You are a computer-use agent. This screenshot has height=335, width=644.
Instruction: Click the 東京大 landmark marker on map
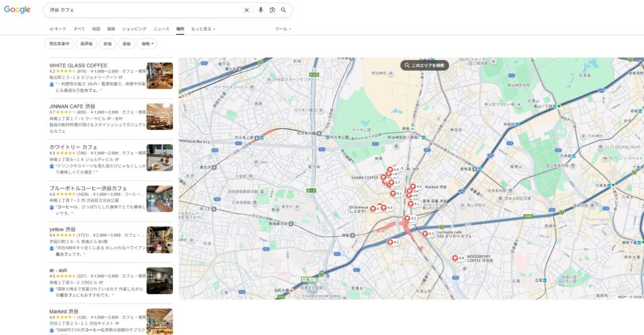[297, 207]
